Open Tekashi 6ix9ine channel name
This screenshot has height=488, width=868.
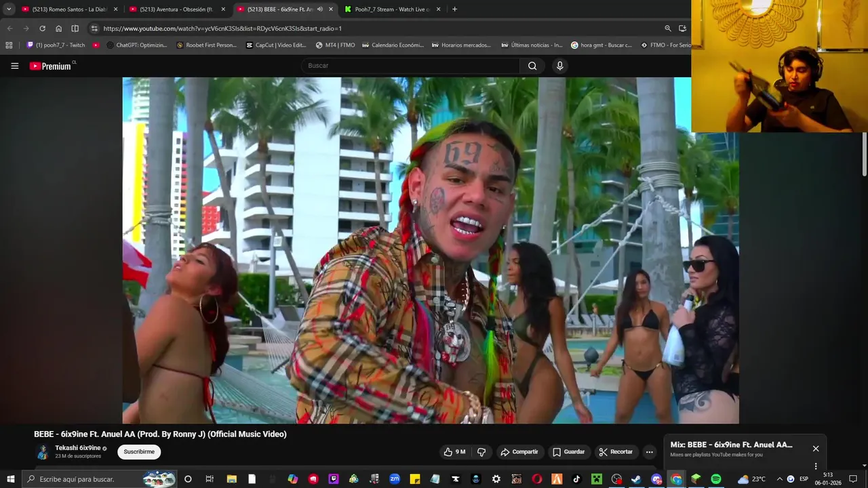click(x=78, y=448)
